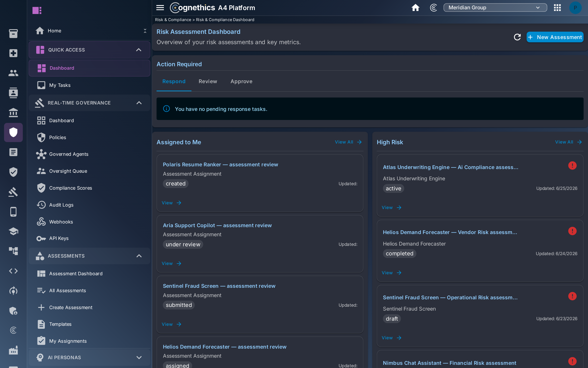The width and height of the screenshot is (588, 368).
Task: Click the bank building icon in left rail
Action: click(13, 113)
